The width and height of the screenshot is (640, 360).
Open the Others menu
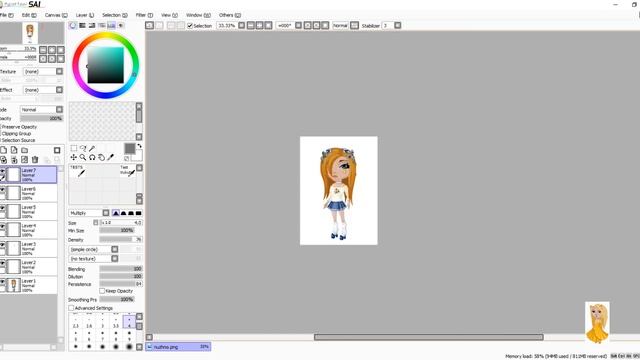tap(229, 15)
